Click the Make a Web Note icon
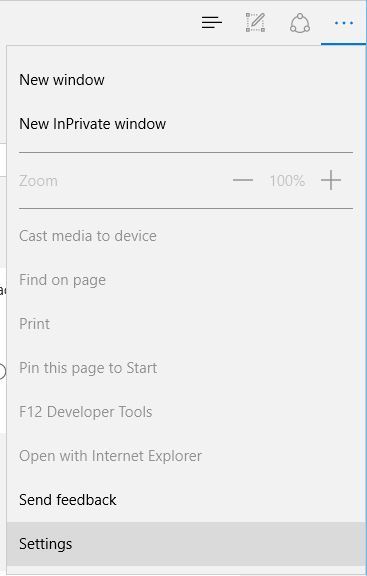The width and height of the screenshot is (367, 576). click(255, 22)
